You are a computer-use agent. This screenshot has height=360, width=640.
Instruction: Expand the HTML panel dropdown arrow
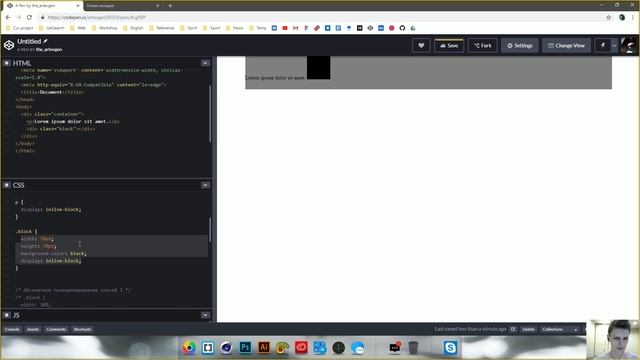click(x=205, y=63)
